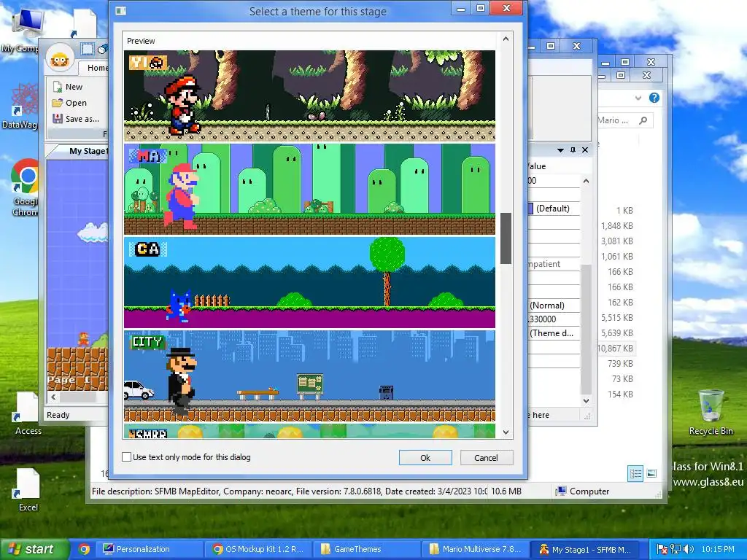Viewport: 747px width, 560px height.
Task: Select the file row sized 5,515 KB
Action: point(616,318)
